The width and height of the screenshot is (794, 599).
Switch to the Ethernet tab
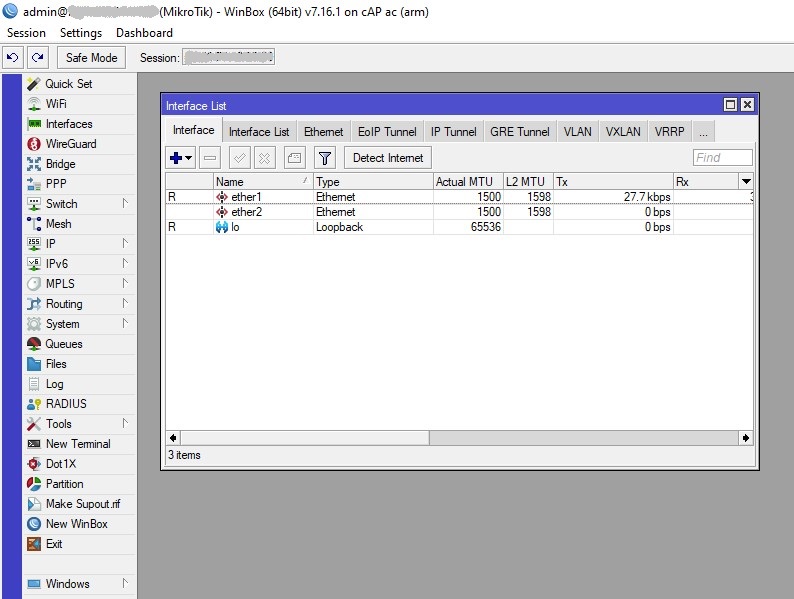[x=324, y=132]
